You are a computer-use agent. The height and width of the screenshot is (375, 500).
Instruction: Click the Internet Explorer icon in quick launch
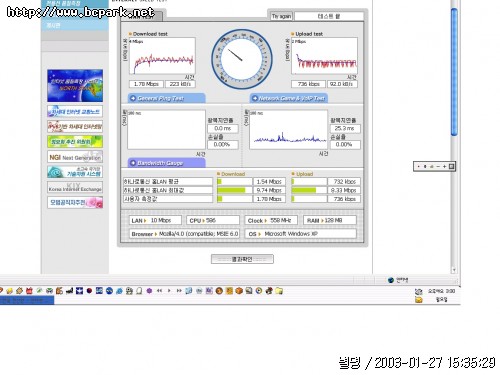point(119,291)
